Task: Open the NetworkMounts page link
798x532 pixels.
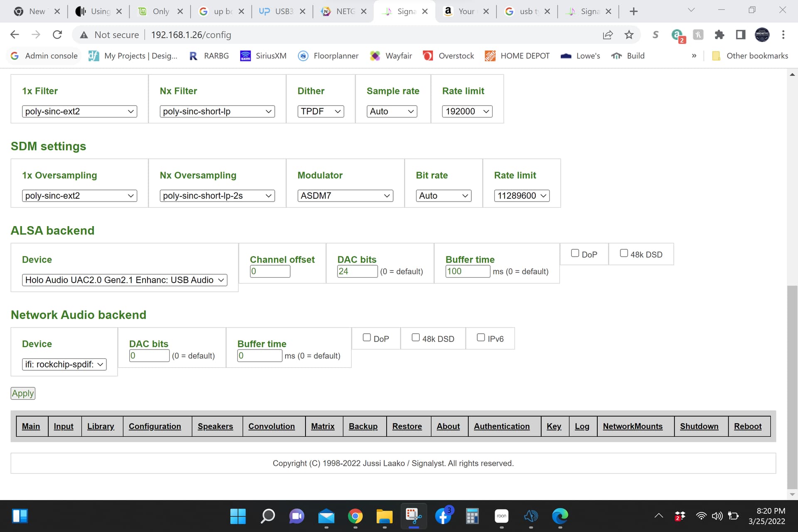Action: [x=633, y=426]
